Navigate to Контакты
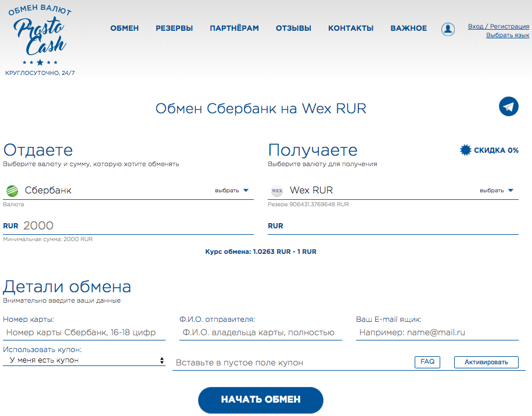The image size is (532, 416). [x=351, y=28]
